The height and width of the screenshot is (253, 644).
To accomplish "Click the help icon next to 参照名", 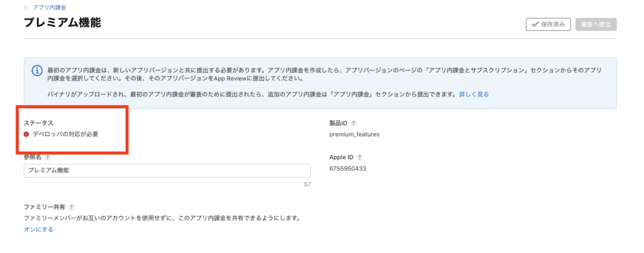I will tap(47, 157).
